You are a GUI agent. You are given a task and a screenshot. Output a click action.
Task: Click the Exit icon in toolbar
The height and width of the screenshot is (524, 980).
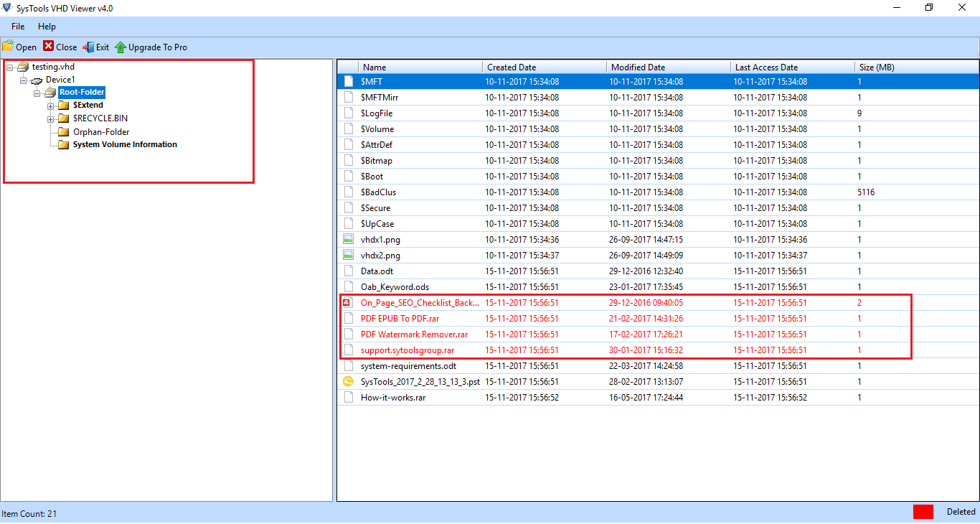pyautogui.click(x=88, y=47)
